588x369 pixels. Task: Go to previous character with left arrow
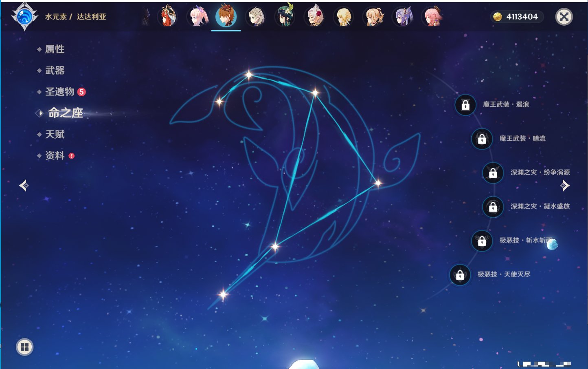tap(24, 186)
